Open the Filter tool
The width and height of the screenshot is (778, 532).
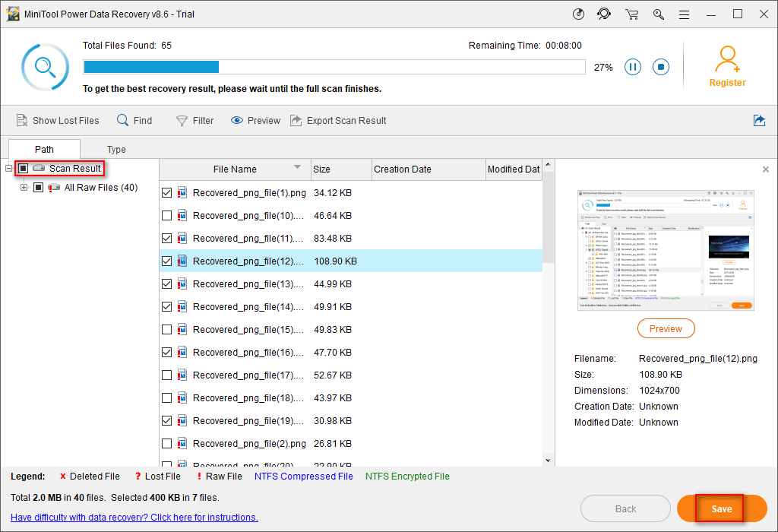[x=194, y=120]
